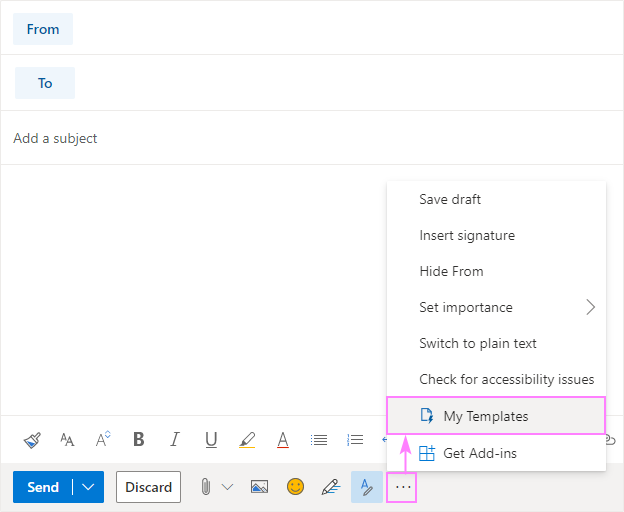Click the signature pen icon
The height and width of the screenshot is (512, 624).
click(330, 487)
